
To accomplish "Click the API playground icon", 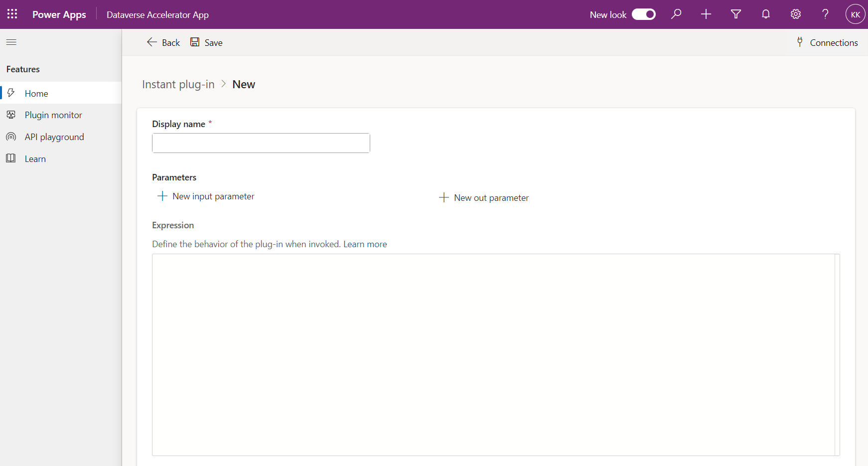I will (11, 137).
